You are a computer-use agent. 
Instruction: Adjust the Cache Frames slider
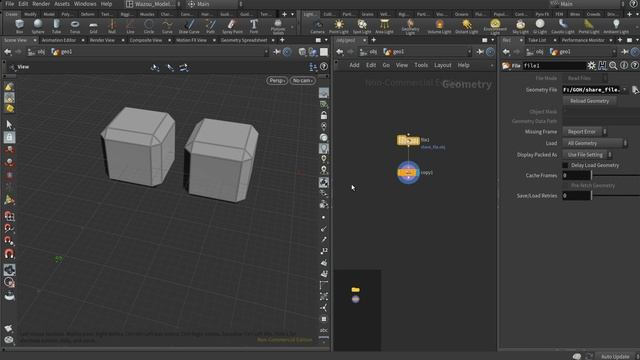coord(616,176)
